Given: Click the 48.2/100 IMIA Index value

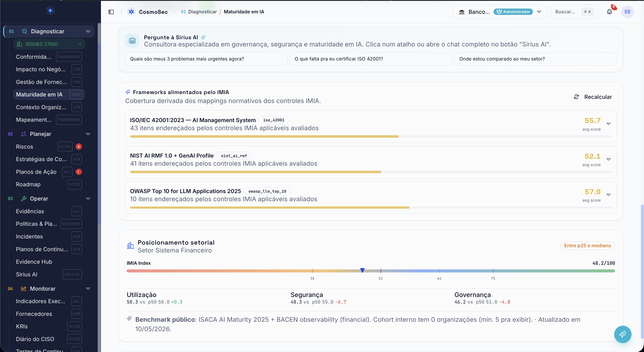Looking at the screenshot, I should 603,263.
